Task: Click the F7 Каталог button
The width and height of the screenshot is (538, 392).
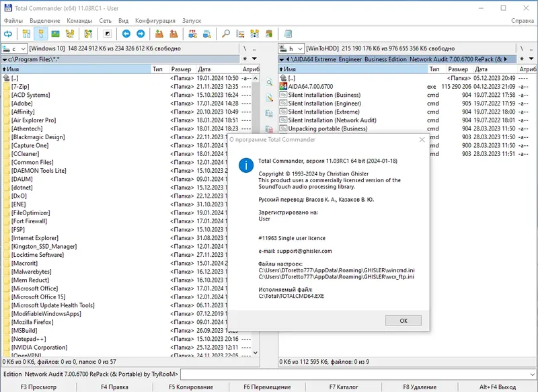Action: click(x=344, y=387)
